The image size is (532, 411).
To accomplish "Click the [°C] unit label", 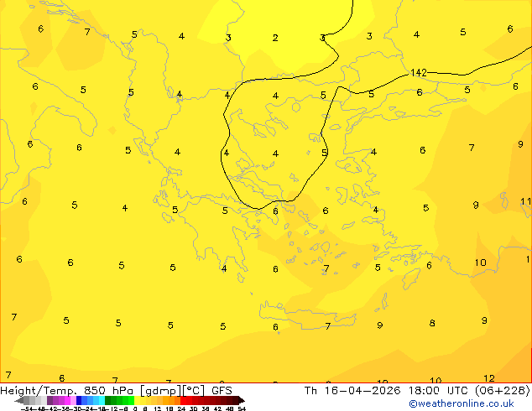I will pos(195,391).
